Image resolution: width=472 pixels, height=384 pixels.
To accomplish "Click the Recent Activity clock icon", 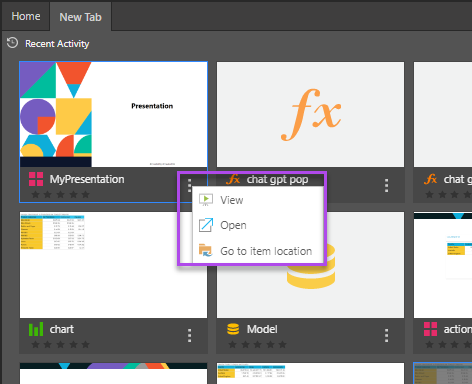I will [12, 43].
